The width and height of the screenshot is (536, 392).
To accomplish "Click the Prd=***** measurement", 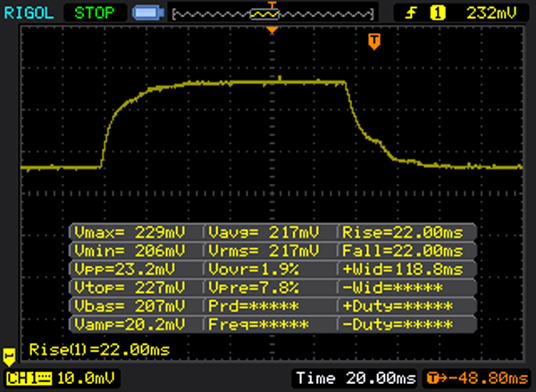I will click(x=254, y=306).
